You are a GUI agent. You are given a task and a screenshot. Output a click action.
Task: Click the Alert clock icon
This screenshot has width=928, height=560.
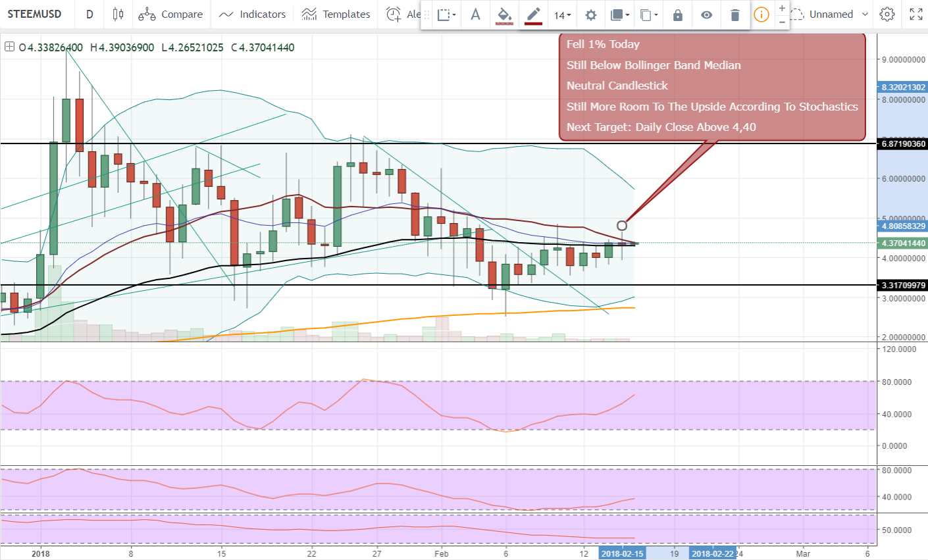pos(394,14)
